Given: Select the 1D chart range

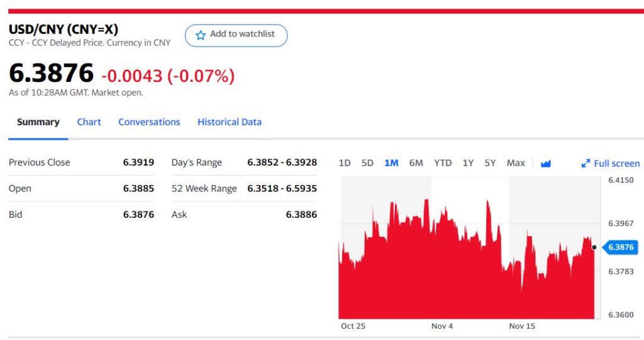Looking at the screenshot, I should (x=345, y=163).
